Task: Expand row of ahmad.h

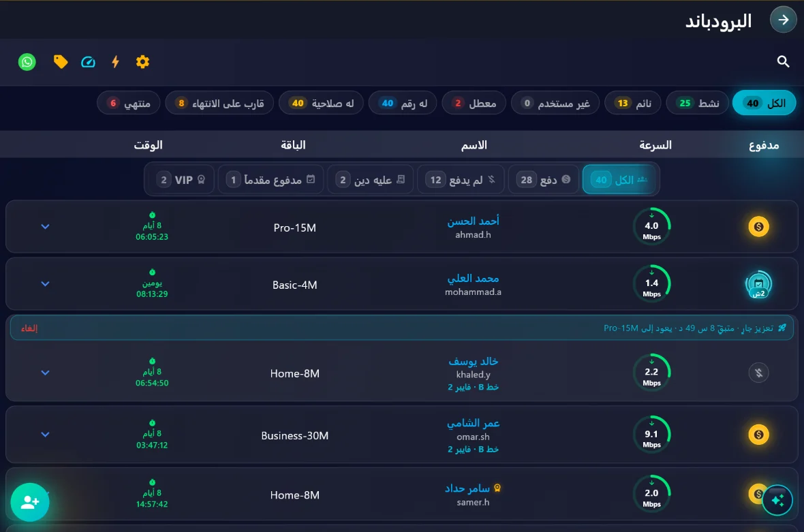Action: pos(45,227)
